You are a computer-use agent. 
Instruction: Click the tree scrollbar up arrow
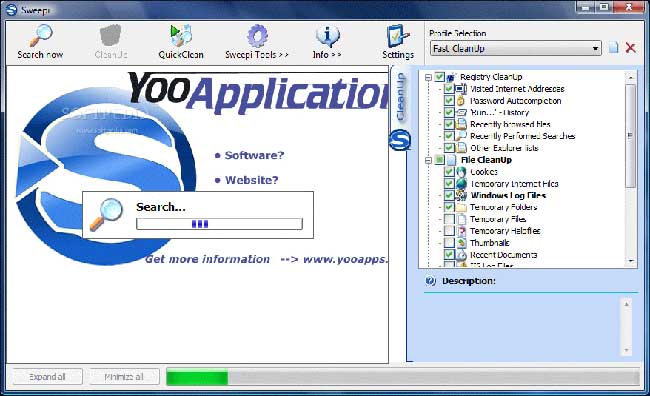(631, 77)
